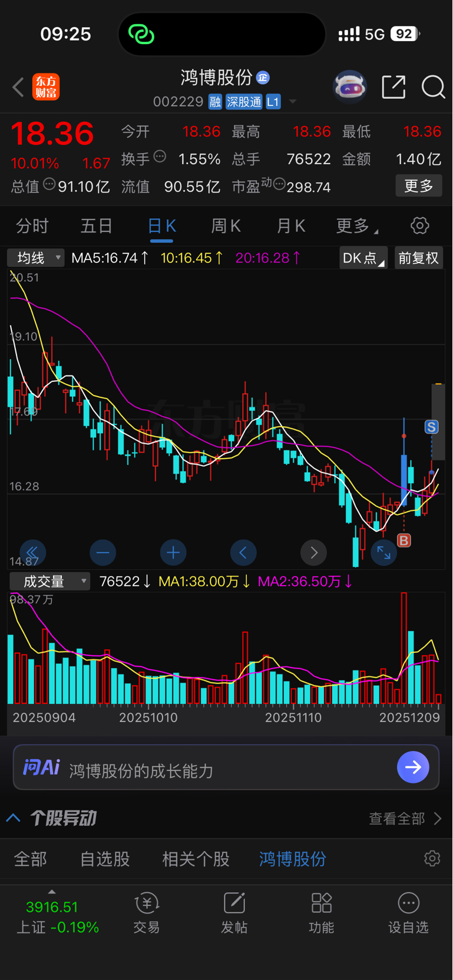
Task: Switch to 月K monthly chart
Action: tap(291, 226)
